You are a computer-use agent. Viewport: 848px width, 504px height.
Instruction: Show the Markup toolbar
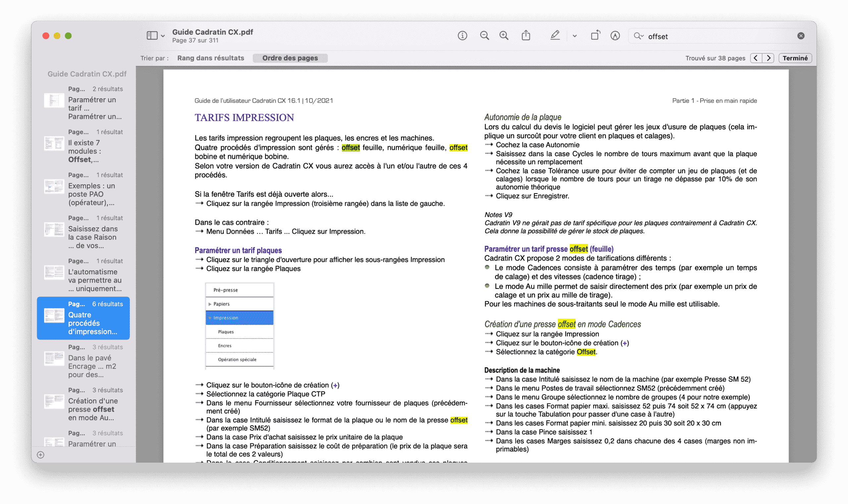point(615,36)
